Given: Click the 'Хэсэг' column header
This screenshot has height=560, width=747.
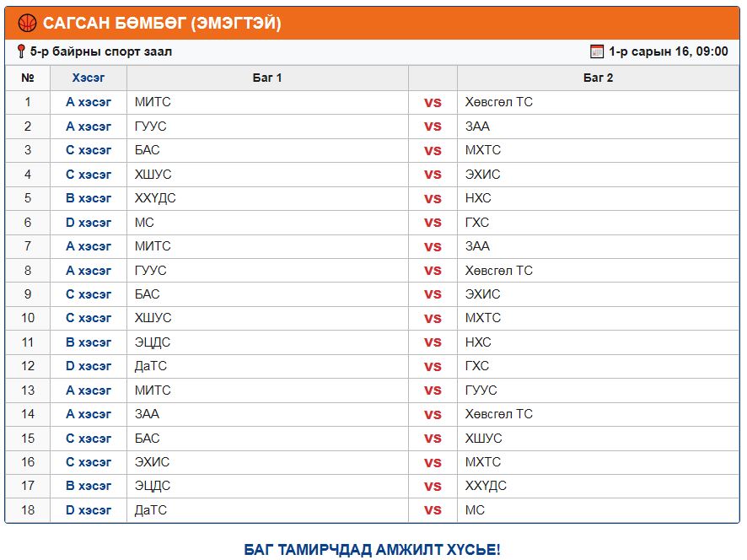Looking at the screenshot, I should (x=89, y=78).
